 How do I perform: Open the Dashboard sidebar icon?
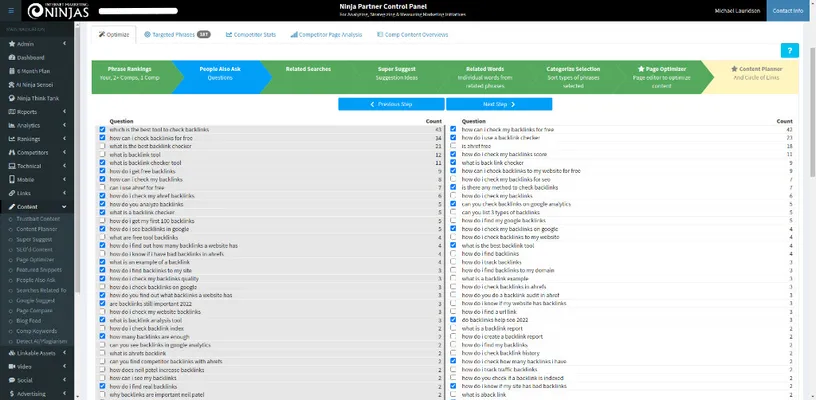click(x=11, y=58)
